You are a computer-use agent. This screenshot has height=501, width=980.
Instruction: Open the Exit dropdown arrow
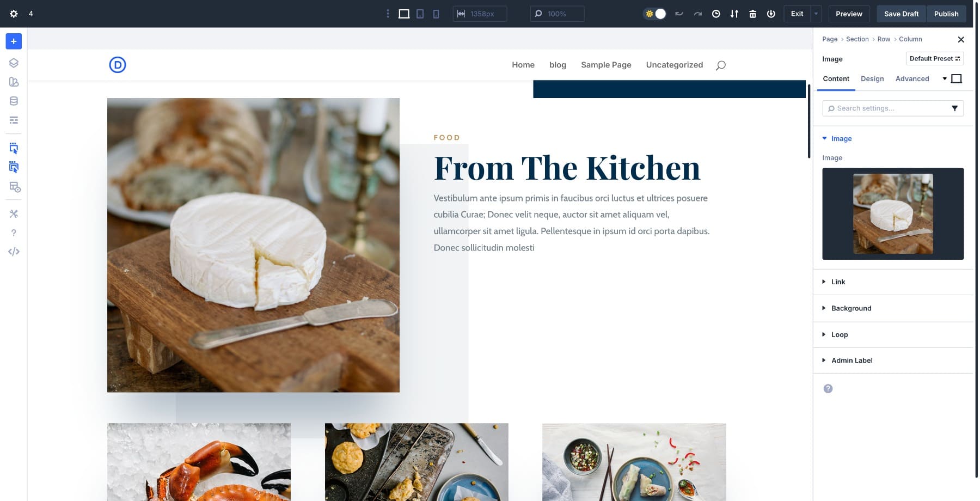[x=816, y=14]
